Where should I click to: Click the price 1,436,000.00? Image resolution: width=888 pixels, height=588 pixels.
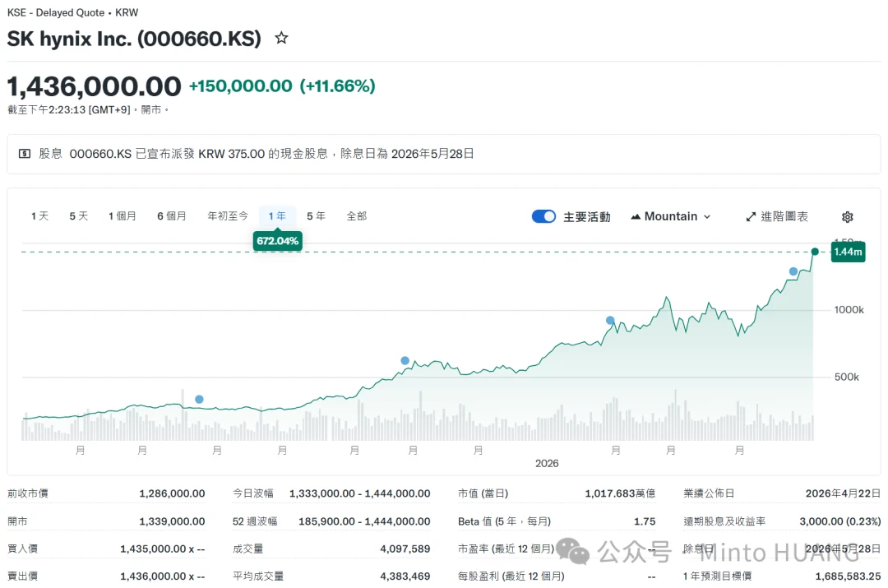pyautogui.click(x=94, y=86)
